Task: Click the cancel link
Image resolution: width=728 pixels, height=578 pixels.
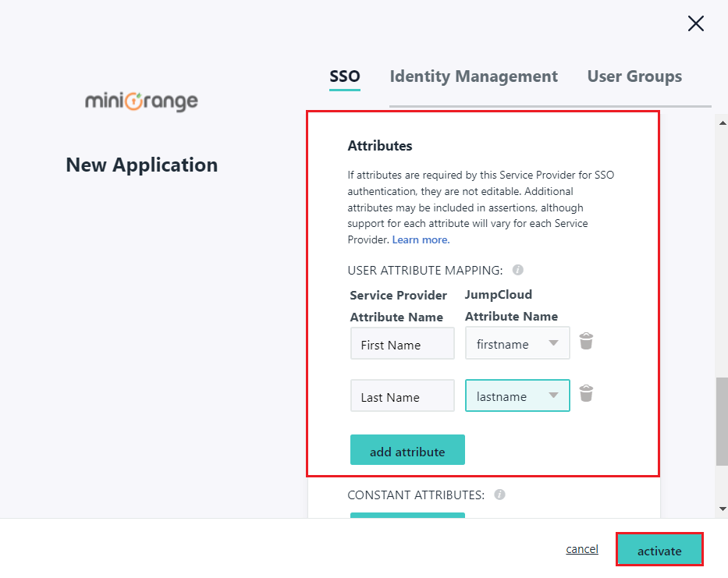Action: pyautogui.click(x=582, y=549)
